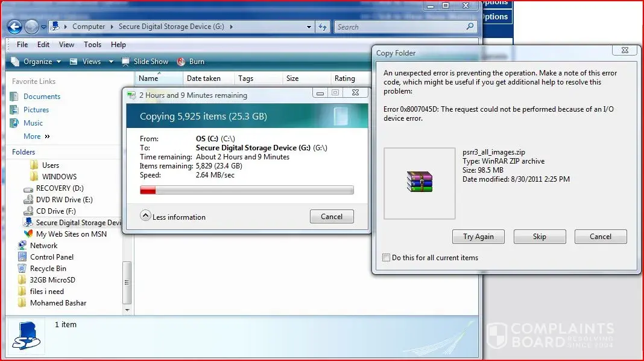Click the WinRAR archive thumbnail in error dialog
The width and height of the screenshot is (644, 361).
coord(419,181)
